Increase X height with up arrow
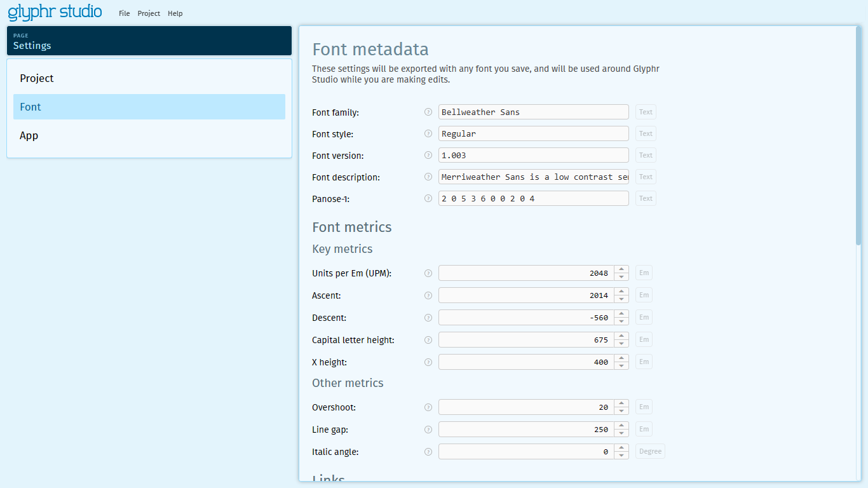 point(621,358)
